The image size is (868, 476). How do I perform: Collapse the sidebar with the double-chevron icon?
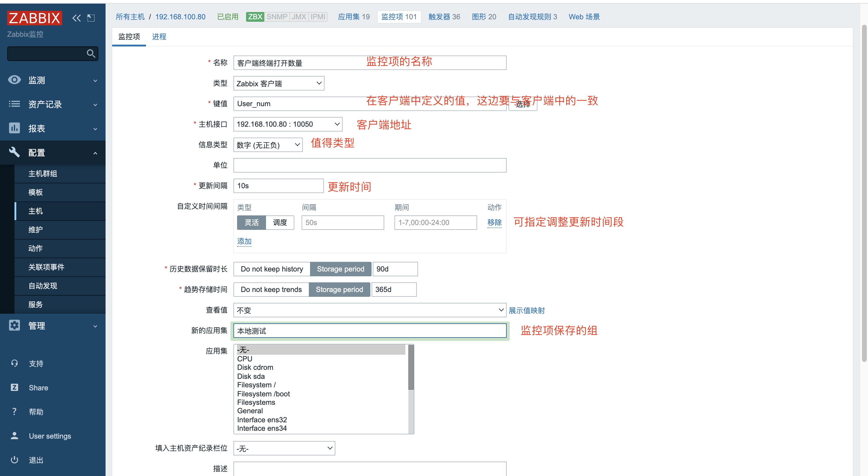point(76,18)
